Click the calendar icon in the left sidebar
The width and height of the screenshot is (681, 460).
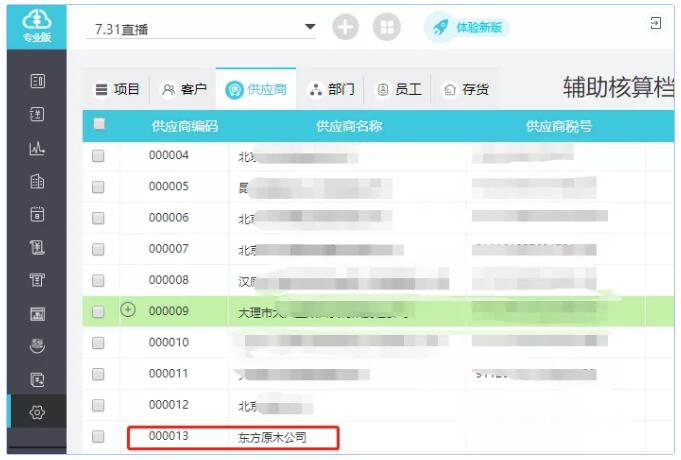coord(38,214)
